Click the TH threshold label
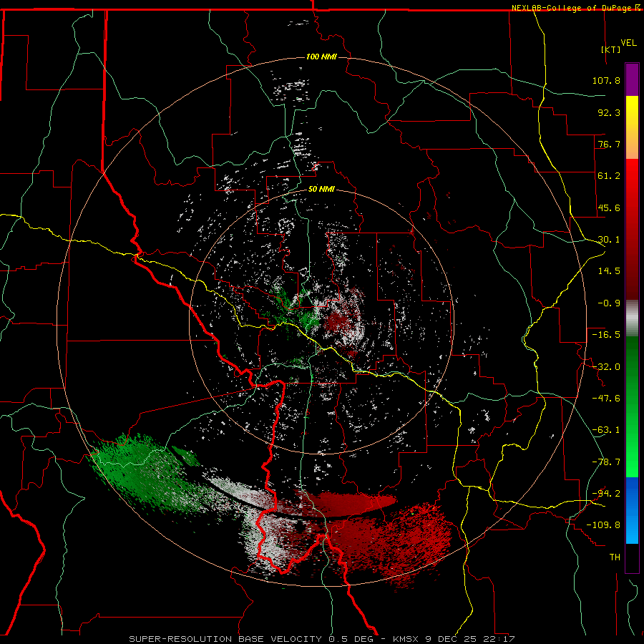 click(x=615, y=557)
